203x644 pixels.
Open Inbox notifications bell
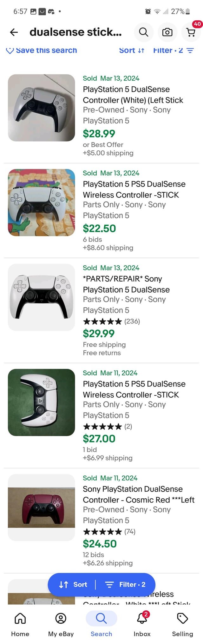(x=142, y=624)
